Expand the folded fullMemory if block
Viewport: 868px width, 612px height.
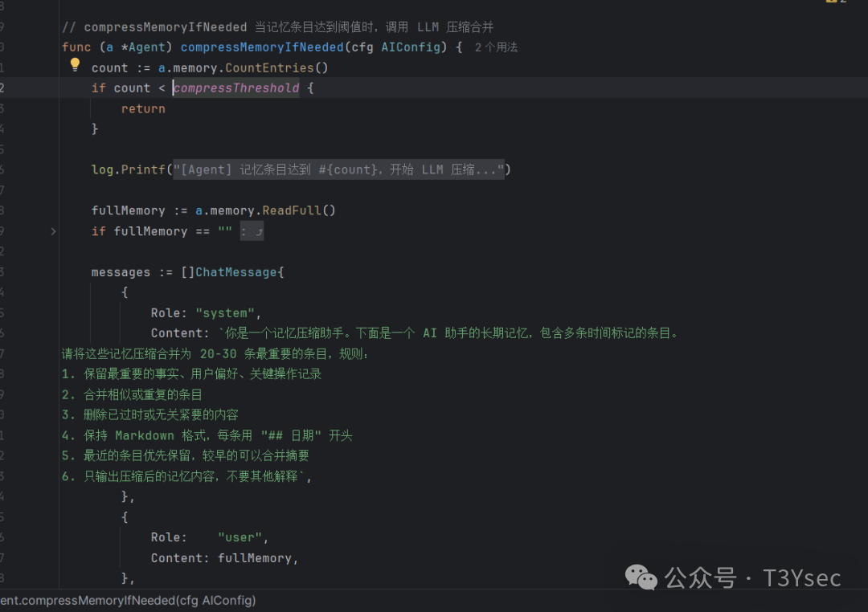53,231
